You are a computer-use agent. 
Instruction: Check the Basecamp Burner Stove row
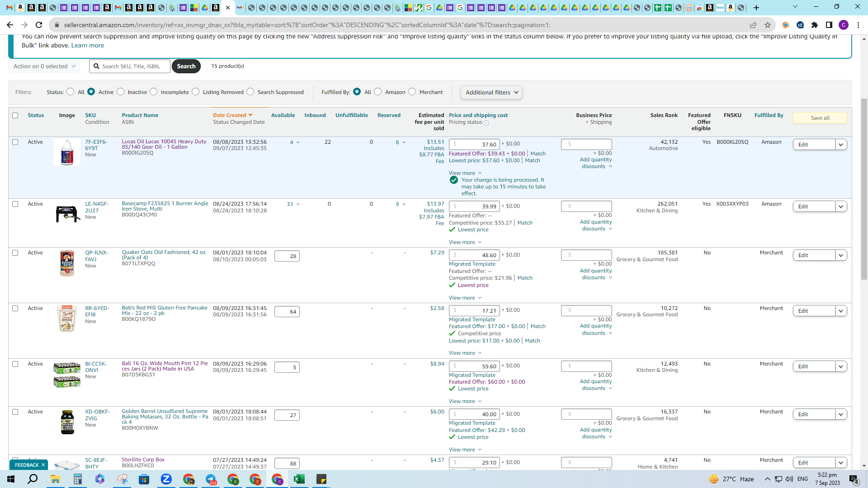click(x=15, y=204)
